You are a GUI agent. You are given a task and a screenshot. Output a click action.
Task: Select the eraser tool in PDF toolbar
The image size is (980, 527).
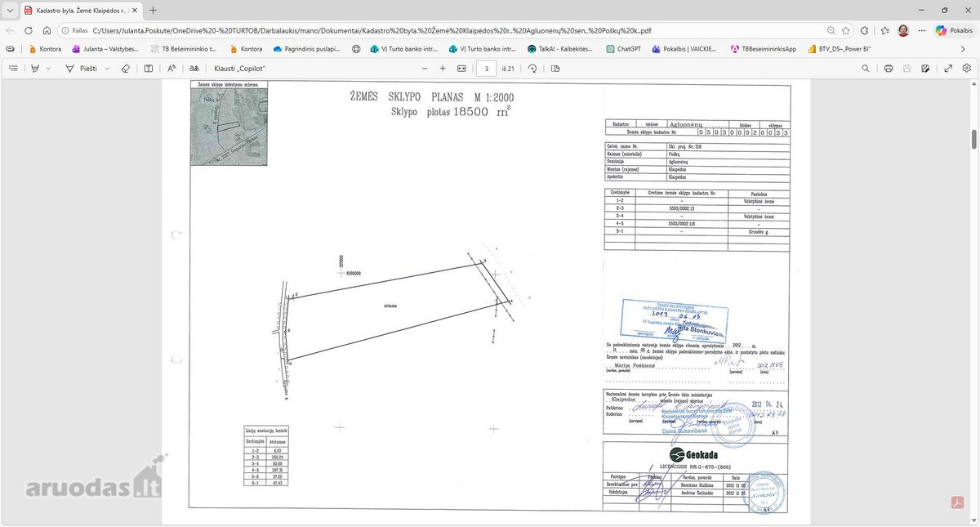coord(125,69)
